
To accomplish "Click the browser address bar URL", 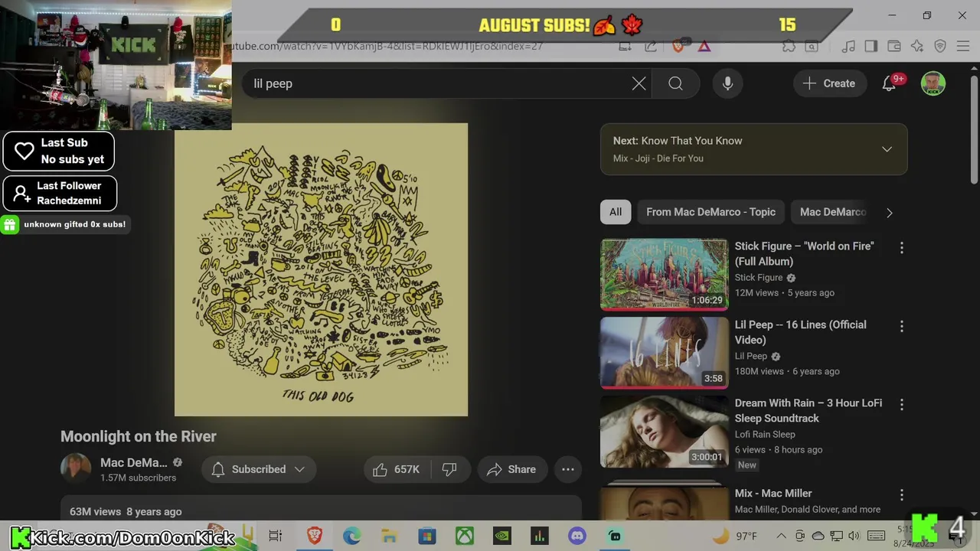I will tap(387, 46).
